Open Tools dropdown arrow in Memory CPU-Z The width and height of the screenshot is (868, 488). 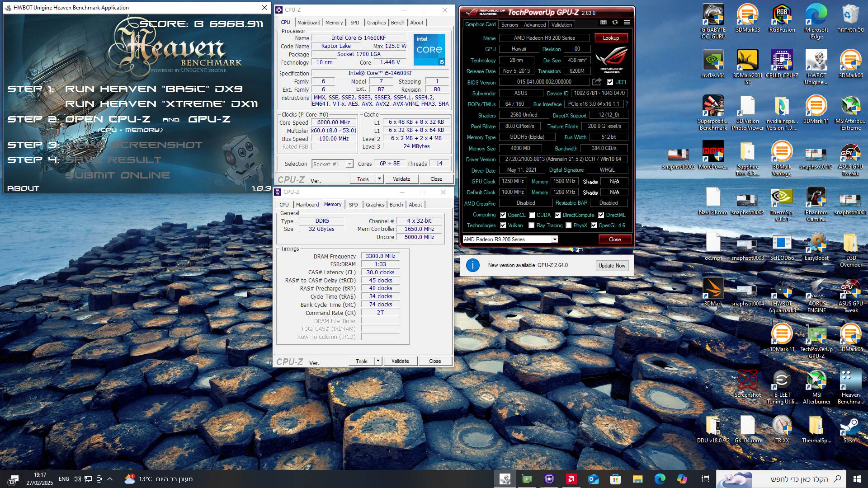coord(378,361)
